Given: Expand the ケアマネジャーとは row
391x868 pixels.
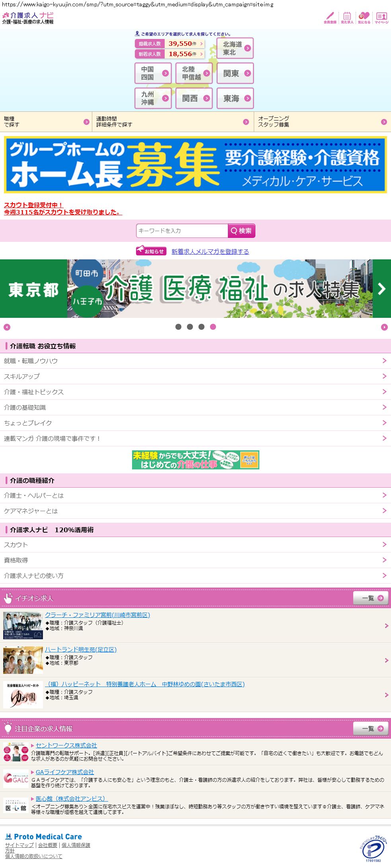Looking at the screenshot, I should click(x=384, y=511).
